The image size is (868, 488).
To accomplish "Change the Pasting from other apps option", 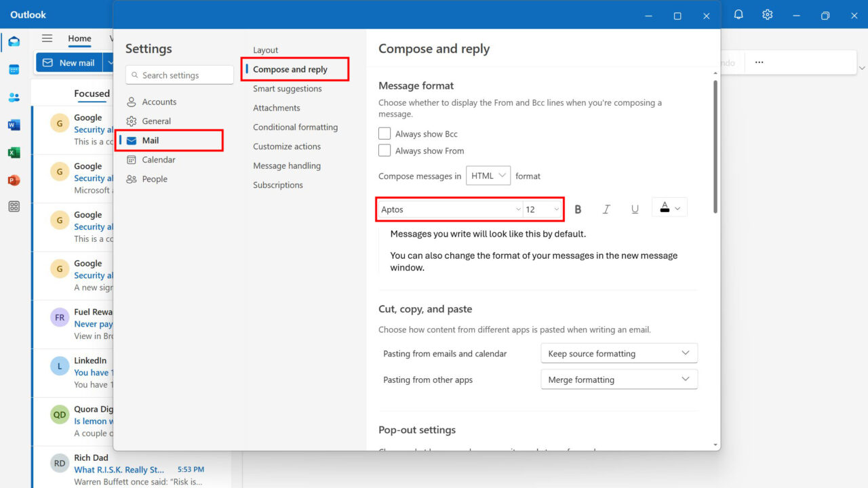I will 618,379.
